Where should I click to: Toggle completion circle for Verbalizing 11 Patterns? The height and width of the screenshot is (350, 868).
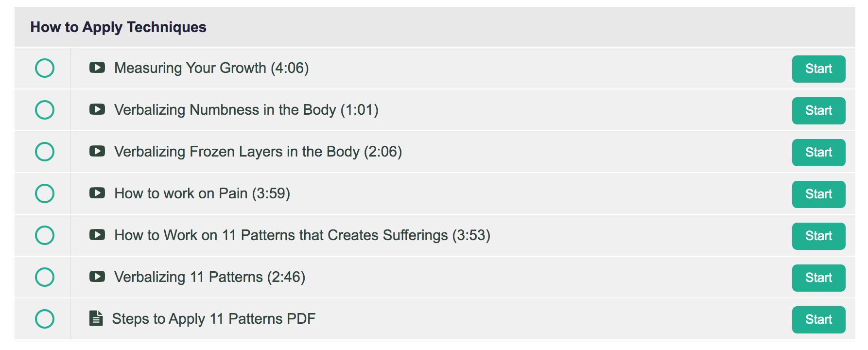(45, 277)
